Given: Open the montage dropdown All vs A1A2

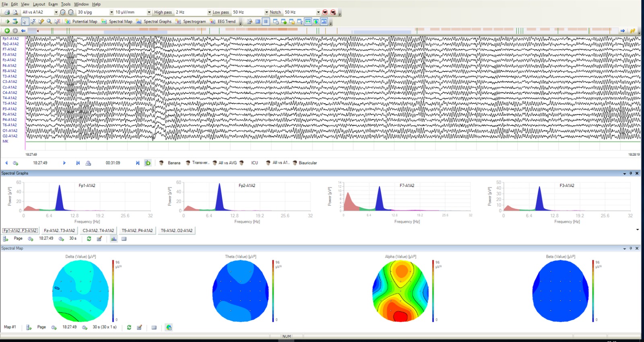Looking at the screenshot, I should click(56, 12).
